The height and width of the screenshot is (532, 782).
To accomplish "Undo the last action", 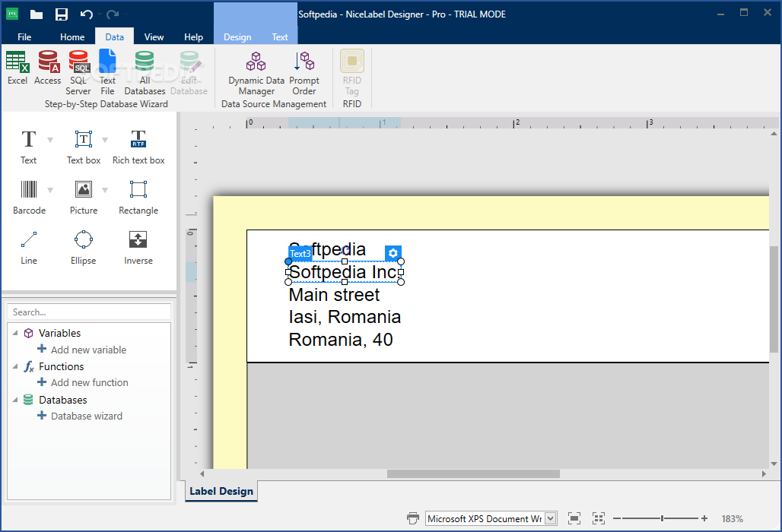I will (86, 14).
